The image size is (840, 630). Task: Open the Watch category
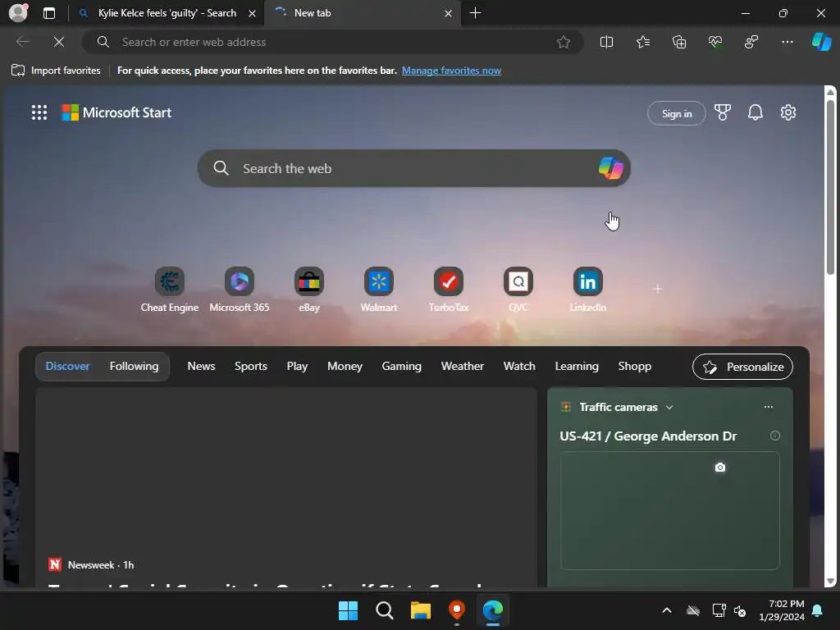519,367
